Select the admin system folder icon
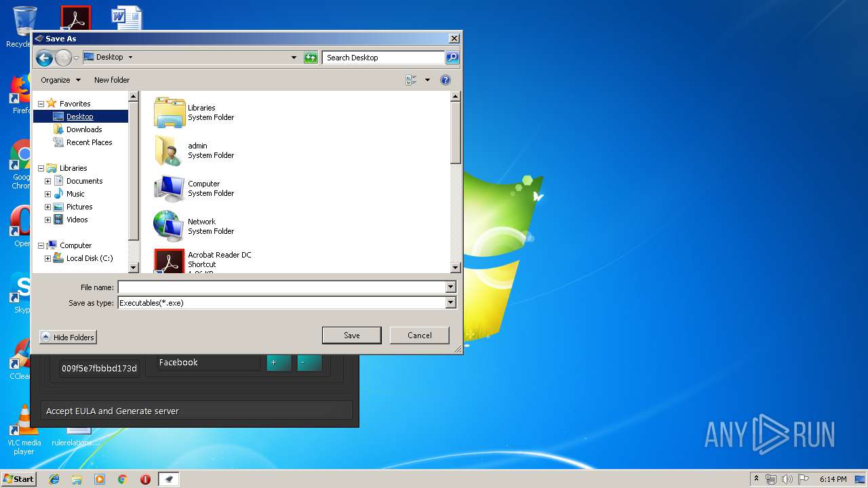The height and width of the screenshot is (488, 868). pos(170,150)
